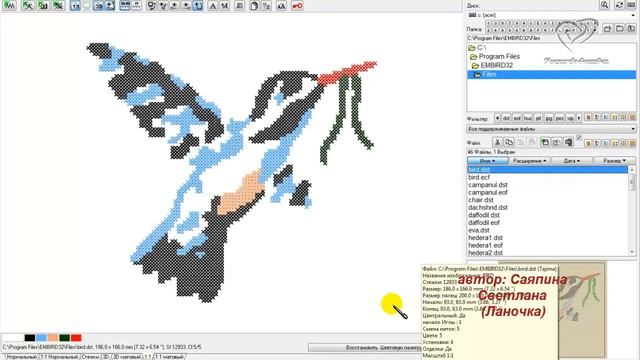Click the bird design preview thumbnail
The image size is (640, 360).
tap(582, 309)
